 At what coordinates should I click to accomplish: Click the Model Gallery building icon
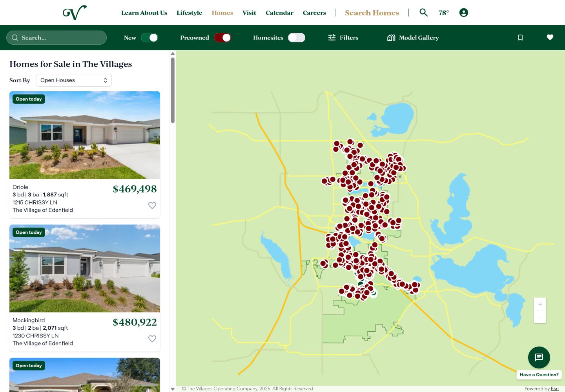pos(391,38)
